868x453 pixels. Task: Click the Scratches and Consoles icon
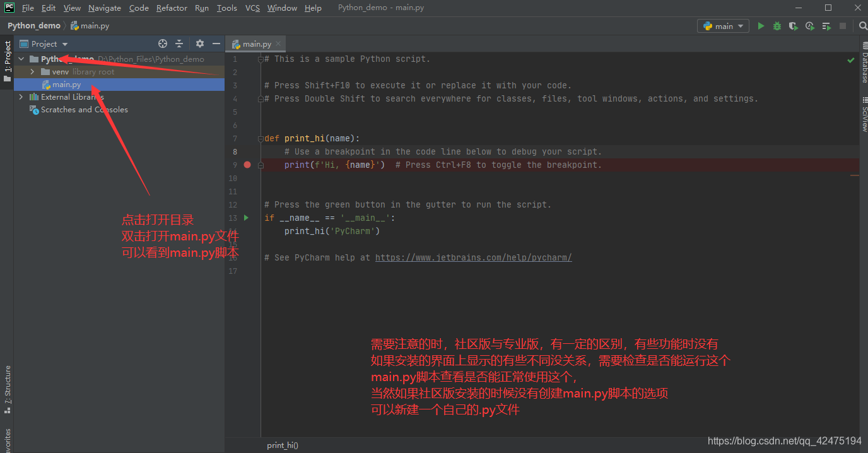[x=34, y=110]
